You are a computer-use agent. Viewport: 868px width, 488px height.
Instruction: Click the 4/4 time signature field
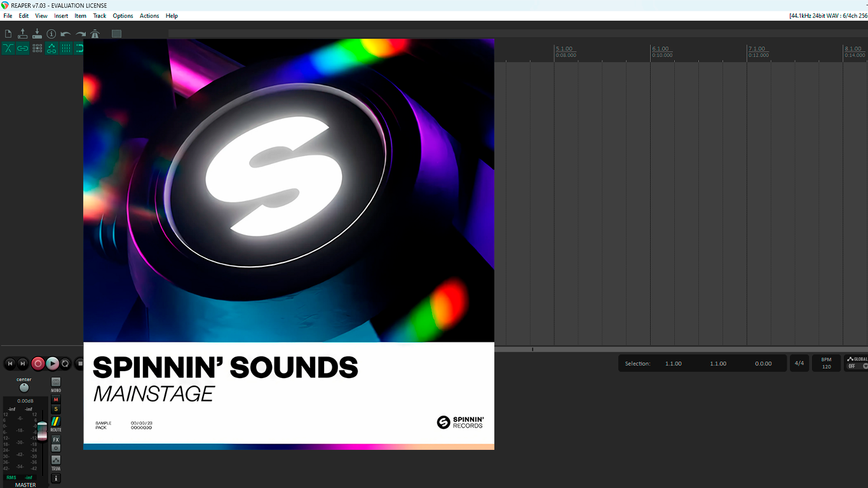click(x=799, y=363)
